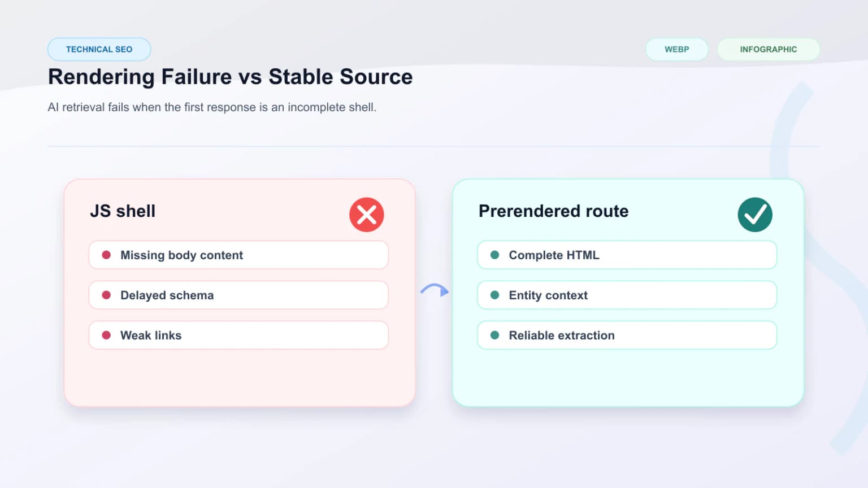Click the blue curved arrow between cards
This screenshot has width=868, height=488.
coord(435,290)
